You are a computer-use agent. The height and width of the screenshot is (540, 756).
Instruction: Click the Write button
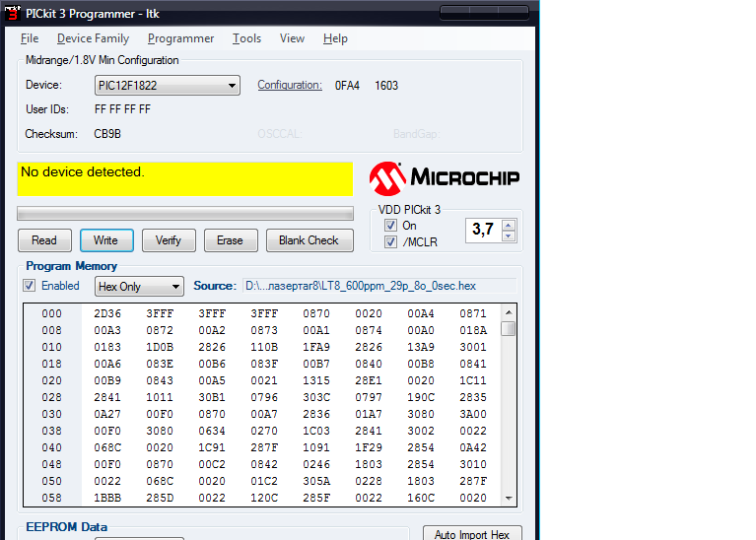(106, 240)
